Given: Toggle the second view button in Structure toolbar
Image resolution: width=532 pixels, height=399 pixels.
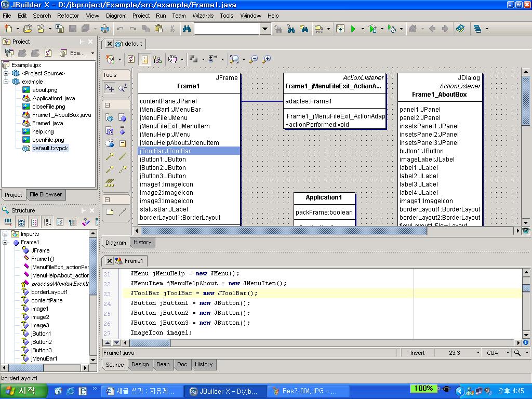Looking at the screenshot, I should click(21, 222).
